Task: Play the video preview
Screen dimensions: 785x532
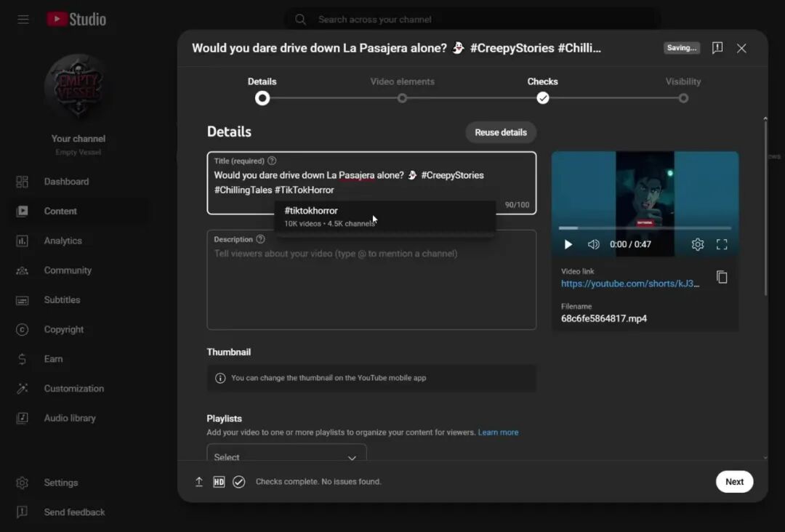Action: click(x=568, y=245)
